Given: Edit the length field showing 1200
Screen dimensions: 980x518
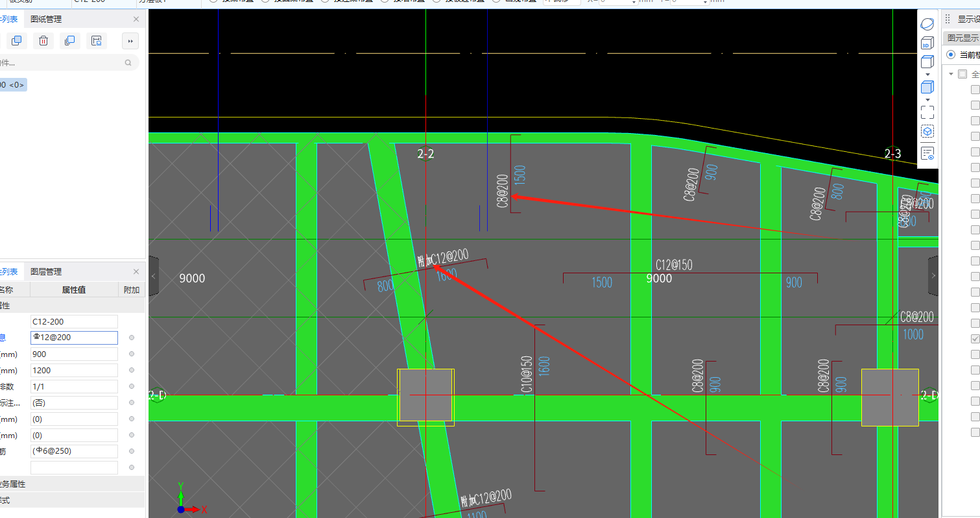Looking at the screenshot, I should 74,370.
